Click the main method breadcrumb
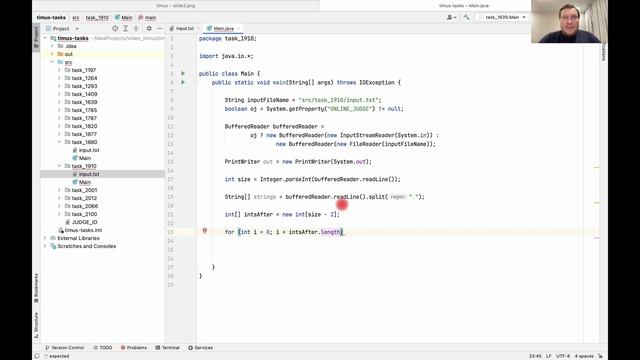Viewport: 640px width, 360px height. coord(147,18)
